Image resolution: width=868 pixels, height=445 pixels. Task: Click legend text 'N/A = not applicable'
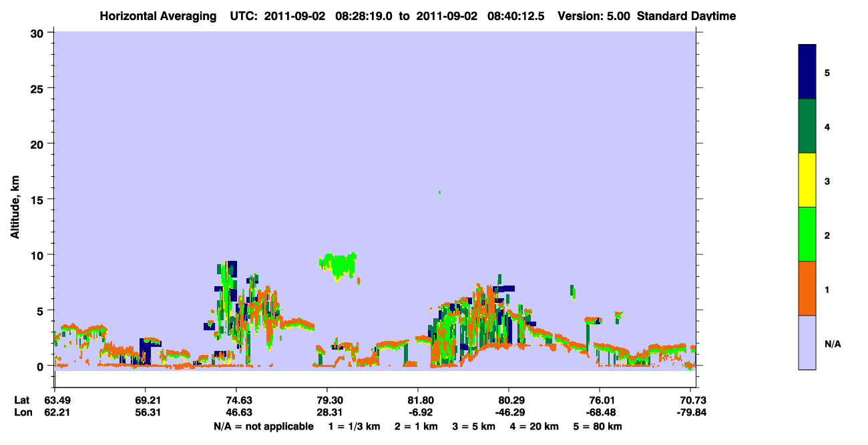pyautogui.click(x=263, y=426)
